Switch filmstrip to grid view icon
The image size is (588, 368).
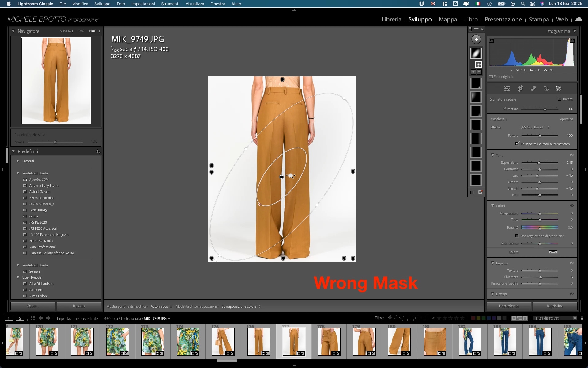33,318
